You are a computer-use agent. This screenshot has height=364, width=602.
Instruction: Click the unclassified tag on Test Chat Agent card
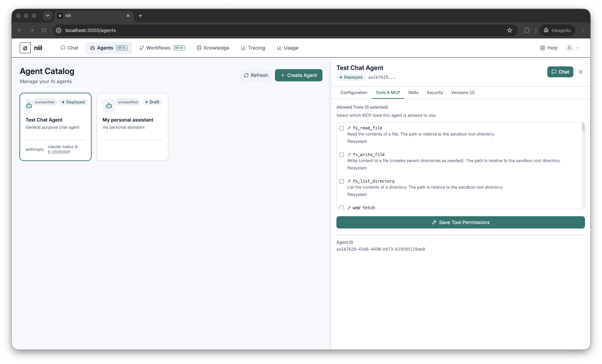pyautogui.click(x=44, y=102)
